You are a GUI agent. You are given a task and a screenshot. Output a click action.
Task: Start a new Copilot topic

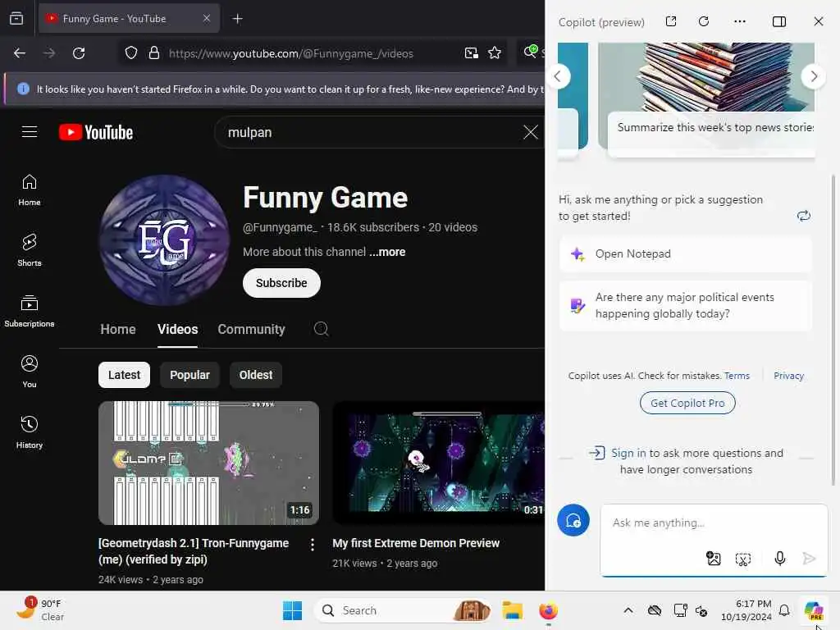pos(573,520)
